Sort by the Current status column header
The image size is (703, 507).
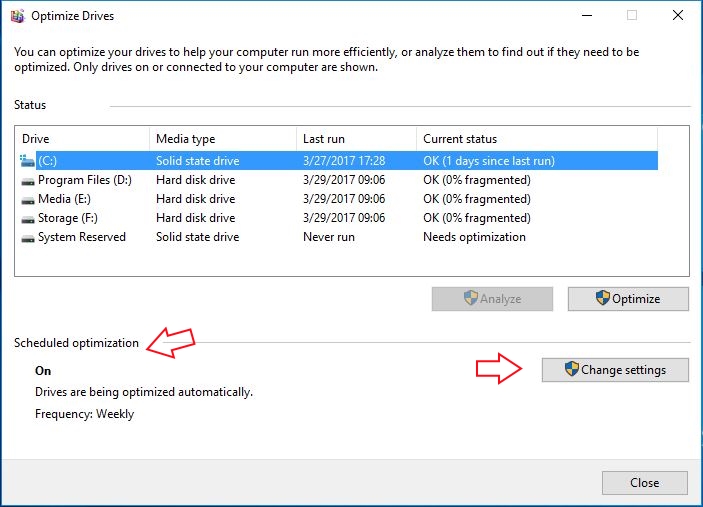[537, 139]
